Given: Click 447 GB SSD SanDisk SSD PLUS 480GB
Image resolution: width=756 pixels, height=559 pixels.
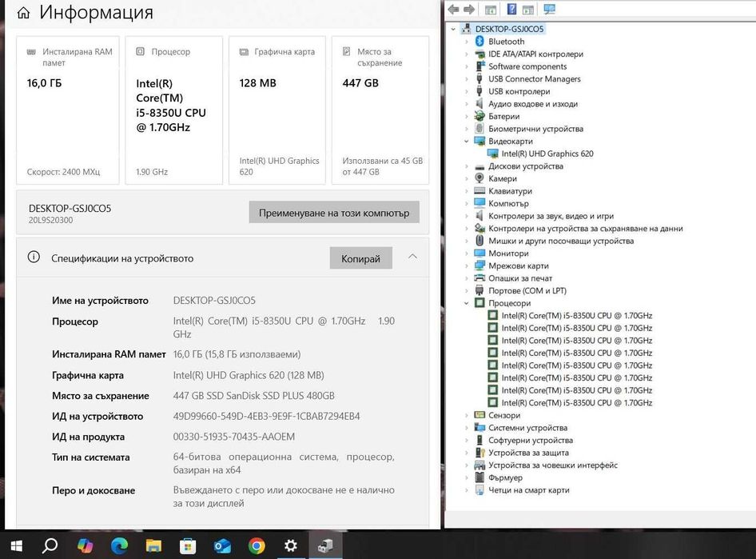Looking at the screenshot, I should pyautogui.click(x=253, y=396).
